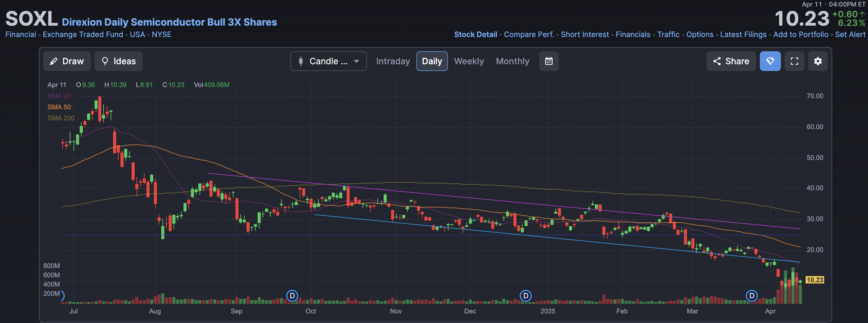Click the Apr label on the time axis
The height and width of the screenshot is (323, 868).
point(770,311)
